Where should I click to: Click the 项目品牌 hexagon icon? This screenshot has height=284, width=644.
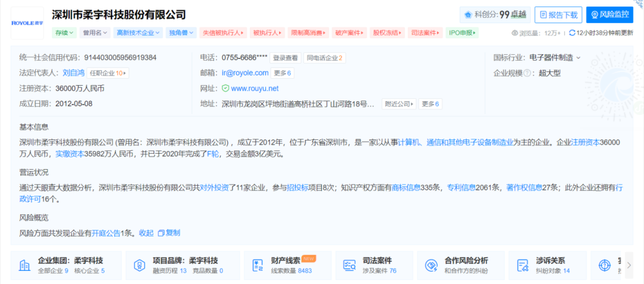[140, 266]
